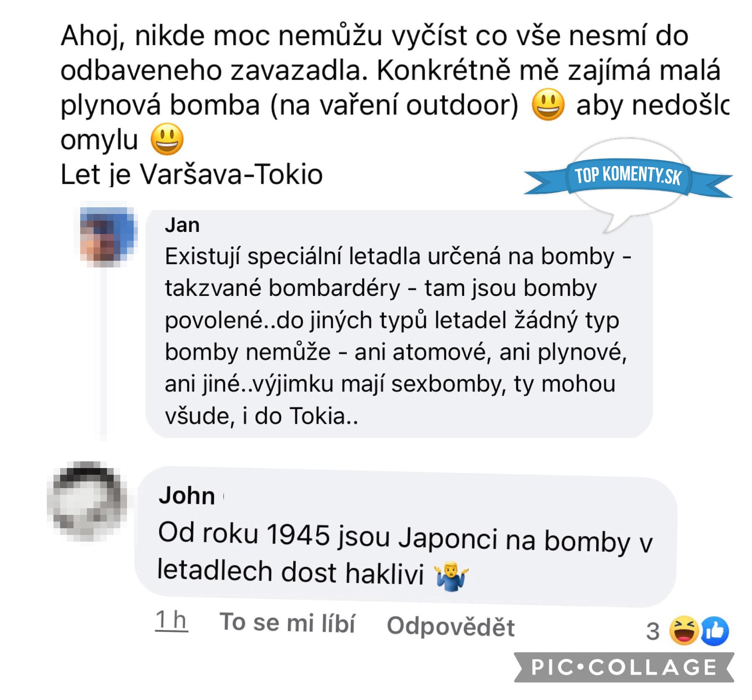752x700 pixels.
Task: Click the To se mi líbí button
Action: click(287, 622)
